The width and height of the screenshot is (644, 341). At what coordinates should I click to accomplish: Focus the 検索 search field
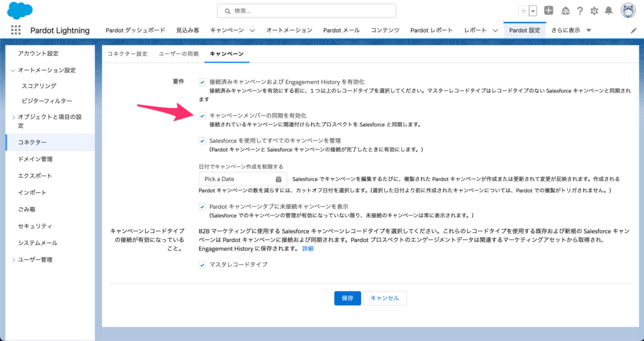pyautogui.click(x=306, y=11)
